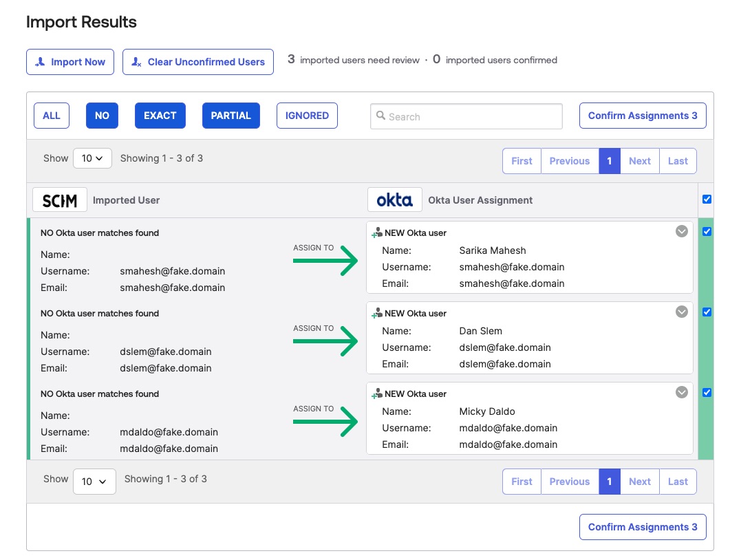This screenshot has width=730, height=560.
Task: Uncheck the select-all header checkbox
Action: (707, 200)
